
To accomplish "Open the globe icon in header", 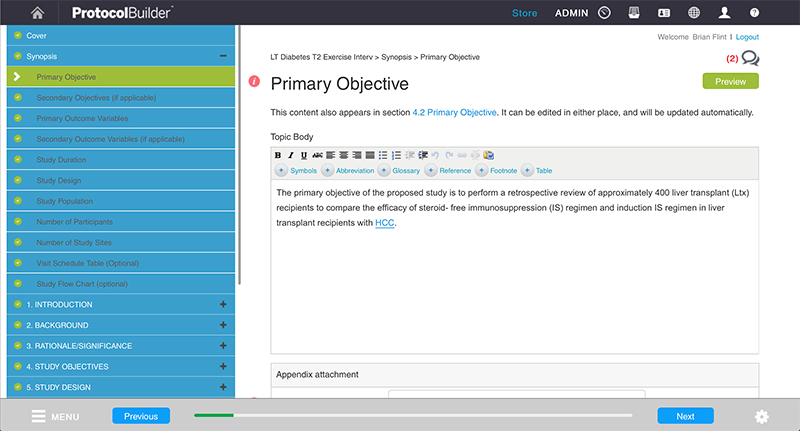I will 694,13.
